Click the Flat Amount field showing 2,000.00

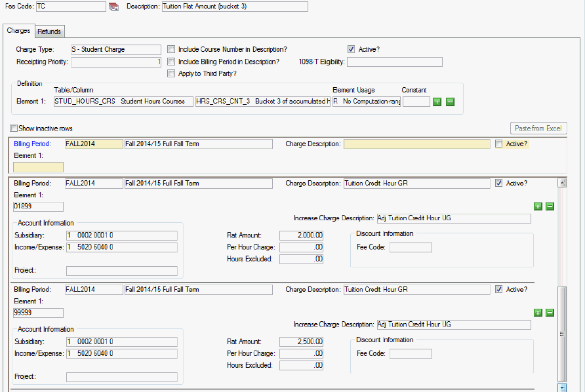tap(302, 235)
